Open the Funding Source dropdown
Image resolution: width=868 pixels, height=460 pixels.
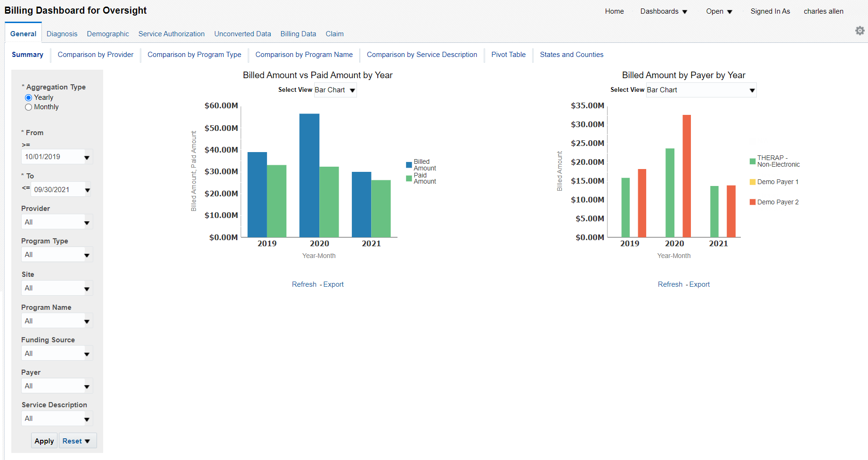pos(87,353)
